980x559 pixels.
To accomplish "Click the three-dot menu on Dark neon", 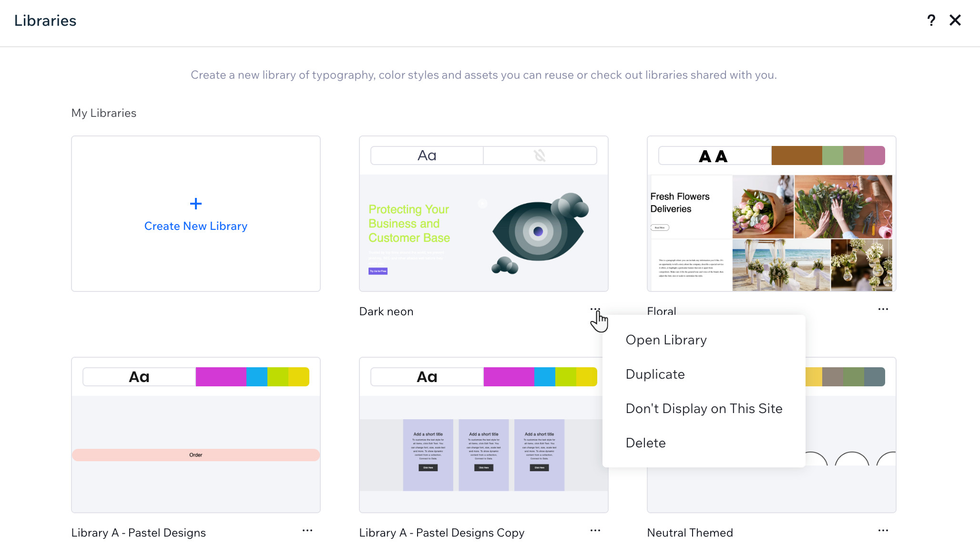I will tap(596, 311).
